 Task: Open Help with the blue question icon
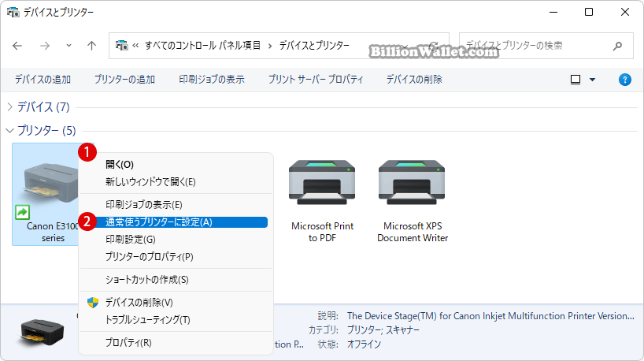click(624, 80)
